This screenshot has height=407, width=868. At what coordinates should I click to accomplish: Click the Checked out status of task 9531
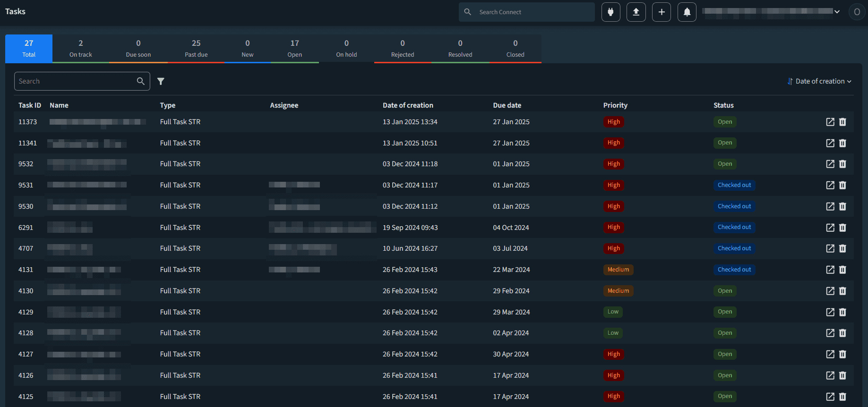(734, 185)
